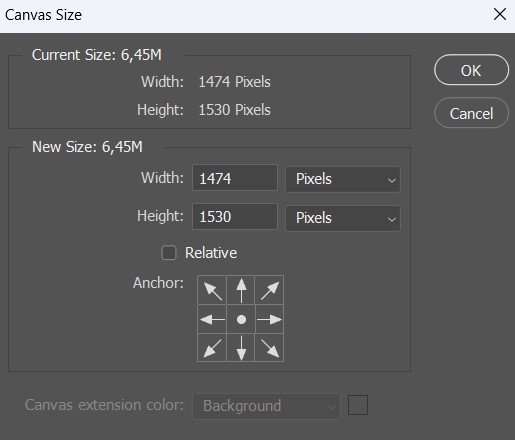Set anchor to top-left arrow

212,290
